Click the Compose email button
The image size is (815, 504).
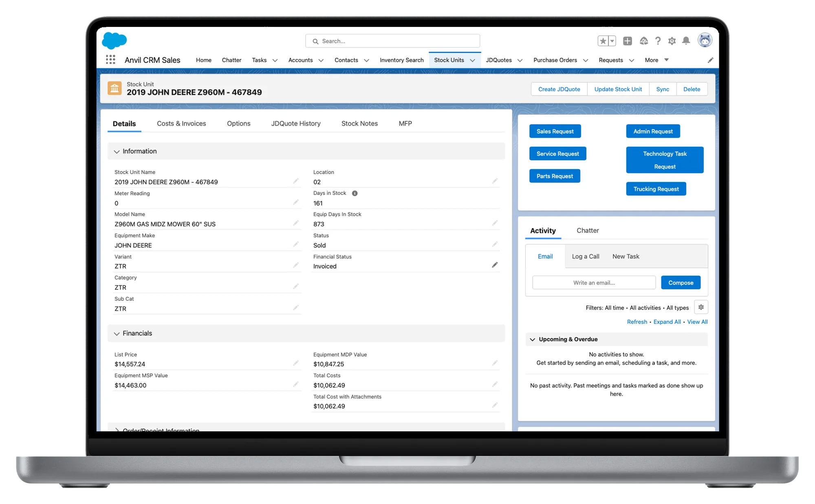(681, 283)
